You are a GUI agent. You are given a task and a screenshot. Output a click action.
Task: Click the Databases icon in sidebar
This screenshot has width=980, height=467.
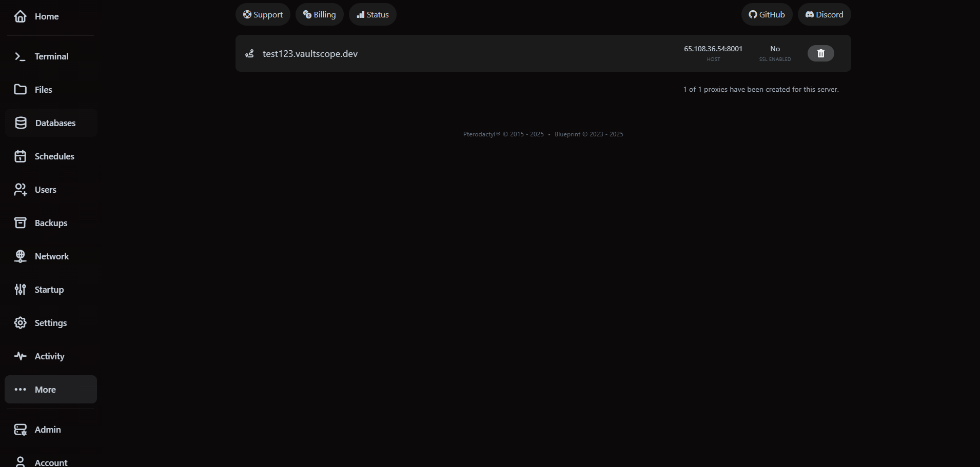[x=20, y=123]
